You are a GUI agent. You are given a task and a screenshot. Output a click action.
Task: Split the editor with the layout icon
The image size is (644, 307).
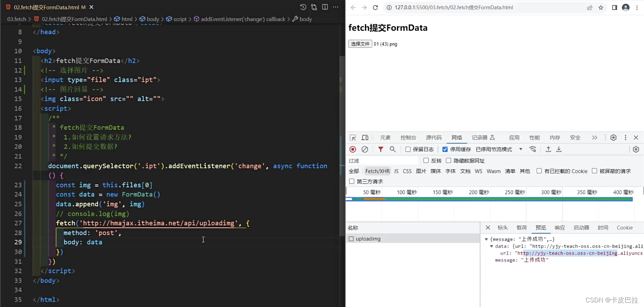click(325, 7)
